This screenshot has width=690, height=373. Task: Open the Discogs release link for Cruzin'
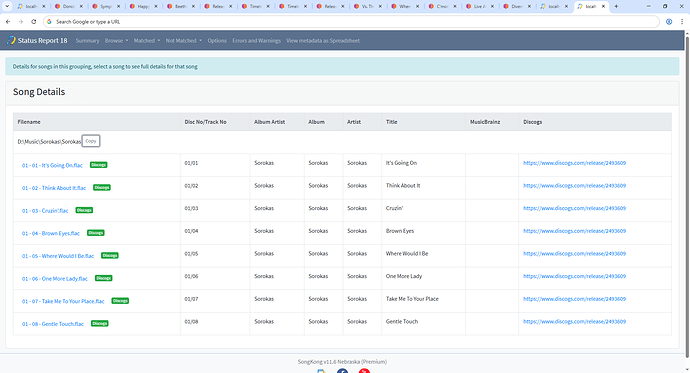coord(574,208)
